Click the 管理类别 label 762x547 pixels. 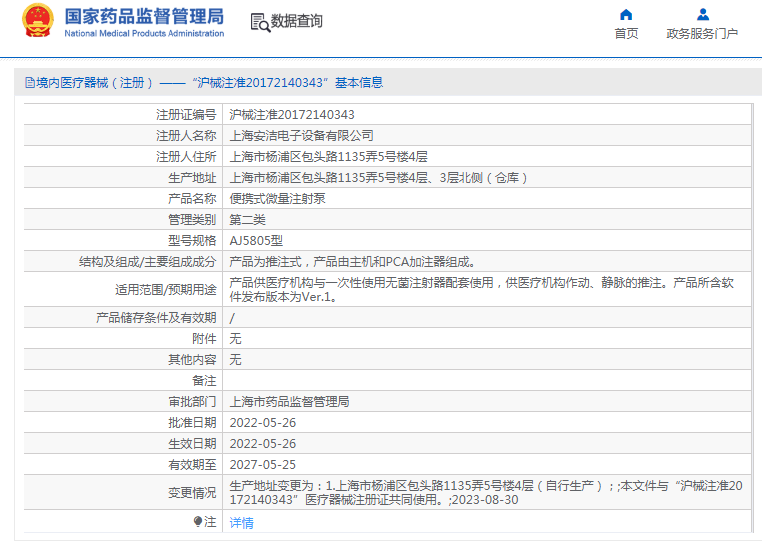coord(192,220)
